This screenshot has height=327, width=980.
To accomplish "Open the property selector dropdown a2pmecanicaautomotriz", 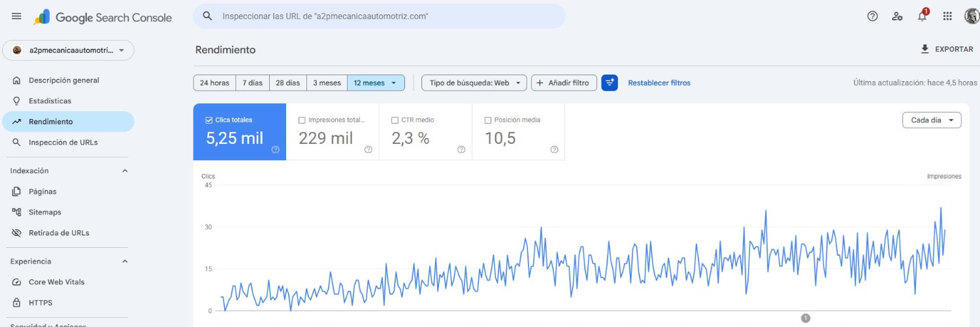I will [x=69, y=50].
